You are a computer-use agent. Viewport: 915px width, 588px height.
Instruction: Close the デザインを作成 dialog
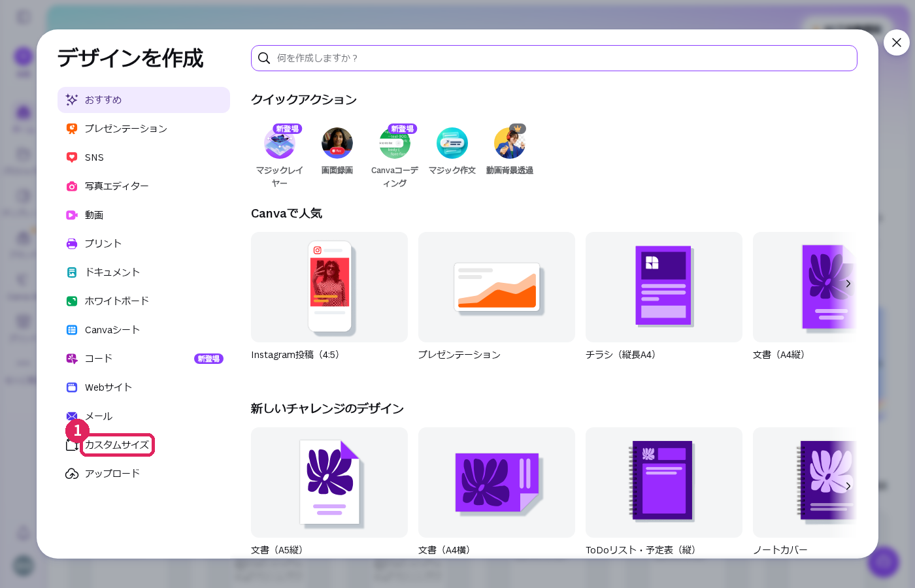(x=897, y=42)
